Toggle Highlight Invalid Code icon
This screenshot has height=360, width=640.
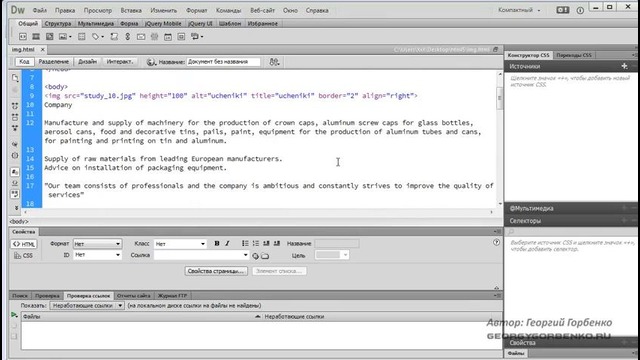click(15, 183)
